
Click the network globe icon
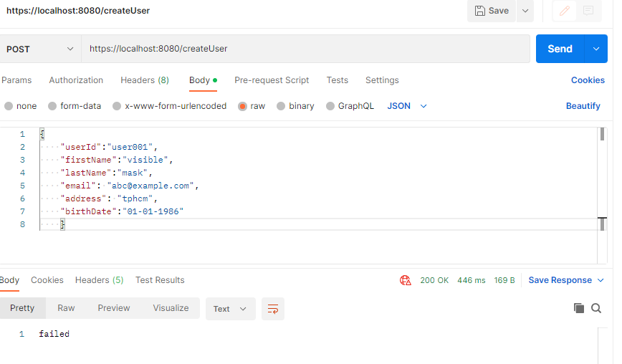pyautogui.click(x=406, y=280)
